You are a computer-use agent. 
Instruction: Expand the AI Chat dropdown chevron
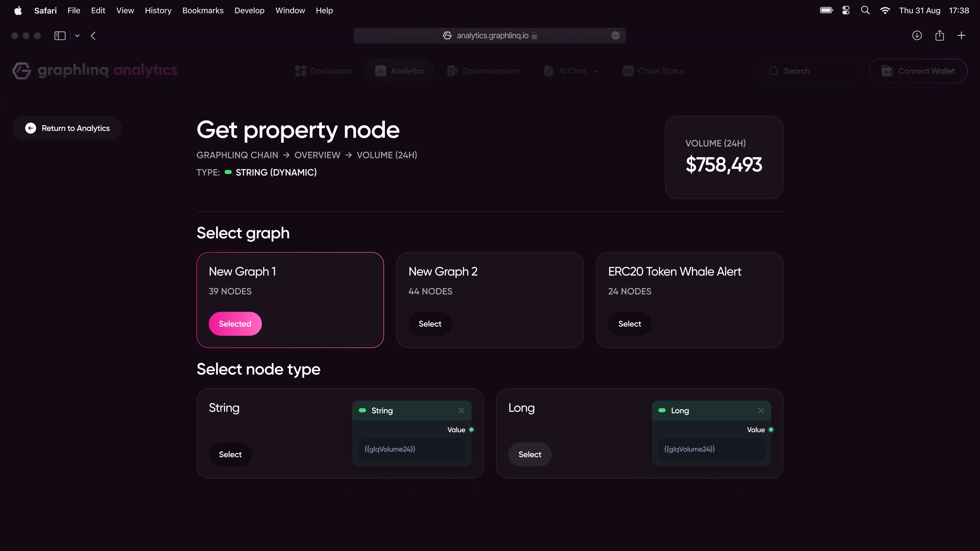[595, 71]
